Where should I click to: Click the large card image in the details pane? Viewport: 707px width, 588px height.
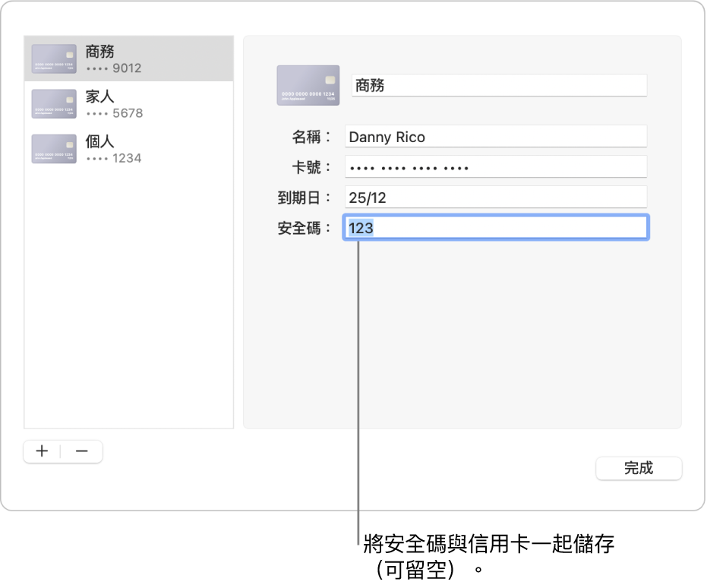point(308,85)
